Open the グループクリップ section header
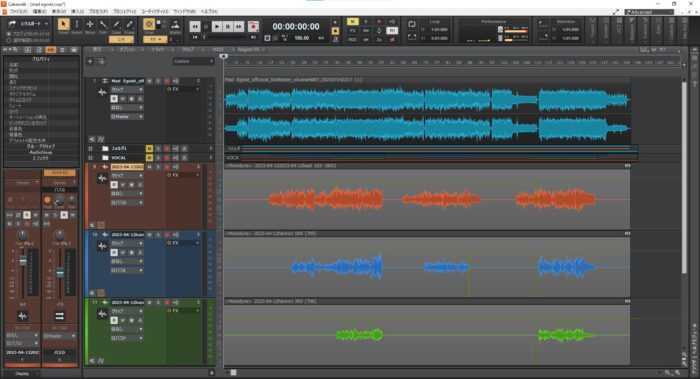Viewport: 700px width, 379px height. (41, 146)
